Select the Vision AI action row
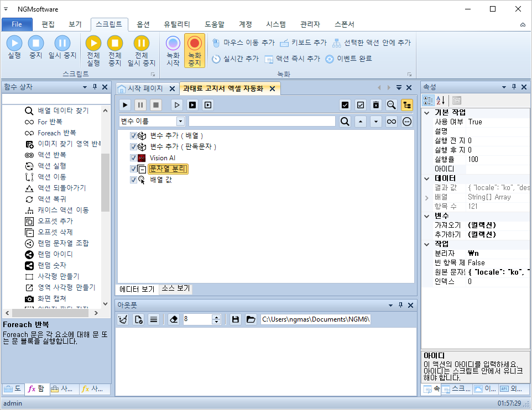Screen dimensions: 532x410 point(163,157)
